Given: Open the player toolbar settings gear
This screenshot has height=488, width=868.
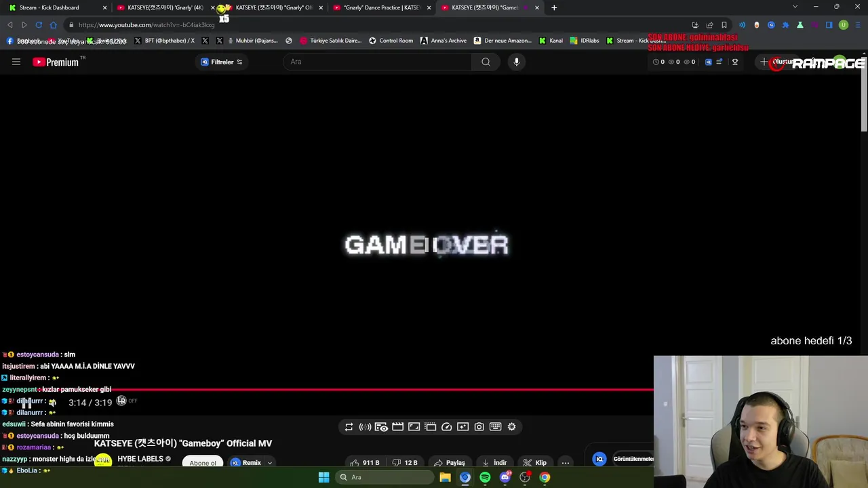Looking at the screenshot, I should pyautogui.click(x=511, y=427).
